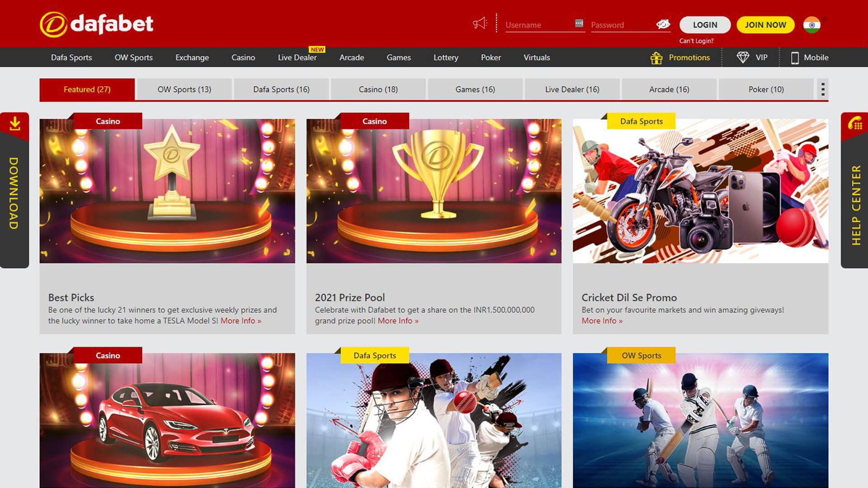This screenshot has height=488, width=868.
Task: Click Casino label on Tesla car card
Action: pyautogui.click(x=108, y=356)
